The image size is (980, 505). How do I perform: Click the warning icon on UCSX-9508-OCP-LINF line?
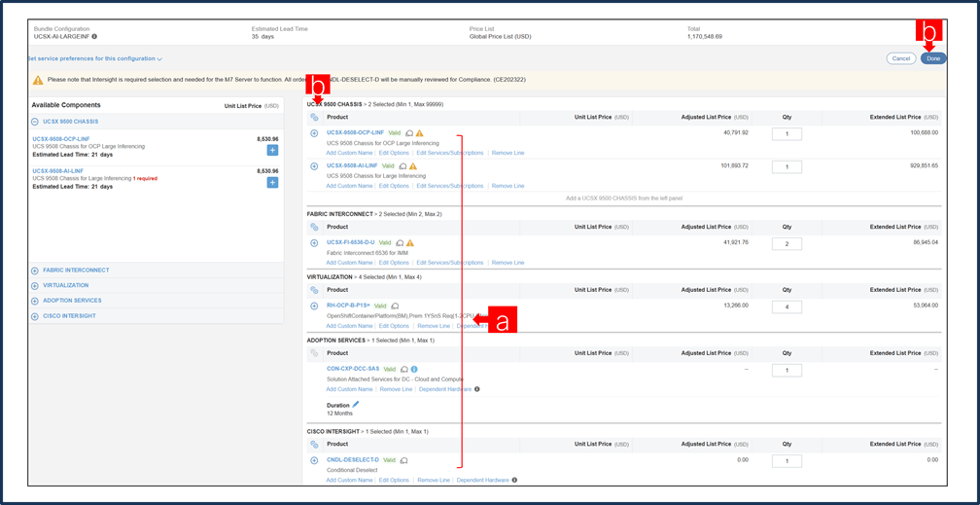419,132
